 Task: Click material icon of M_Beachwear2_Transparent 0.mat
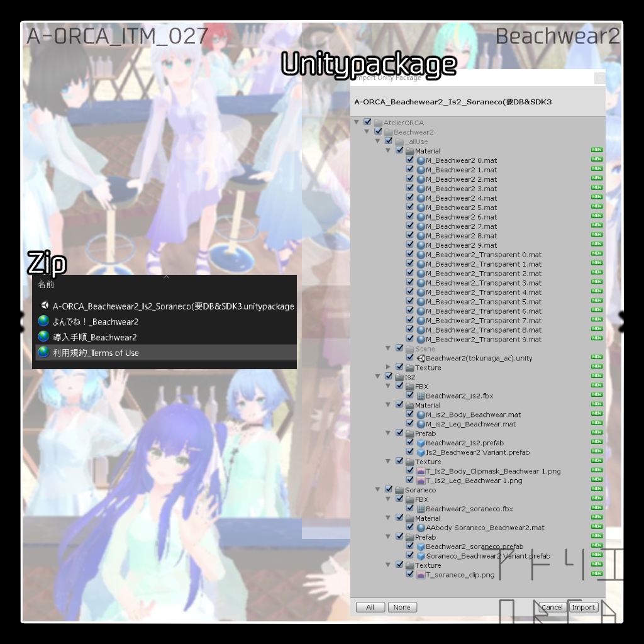pos(421,255)
